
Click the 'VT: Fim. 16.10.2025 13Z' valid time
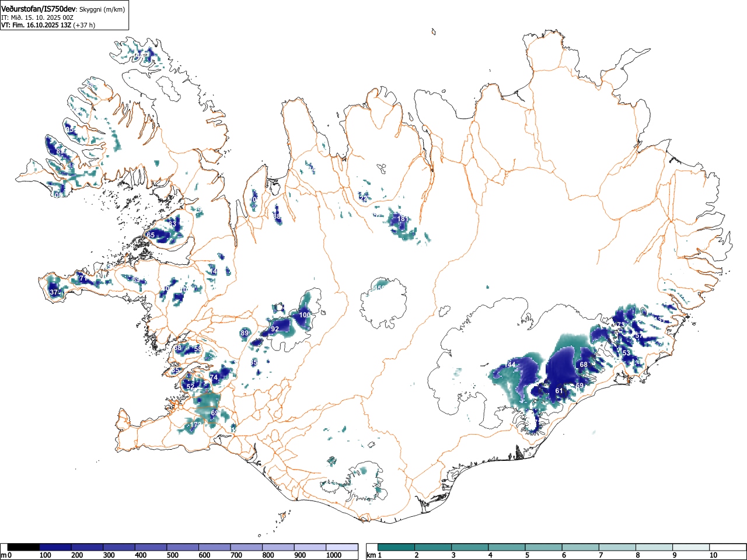pyautogui.click(x=36, y=25)
